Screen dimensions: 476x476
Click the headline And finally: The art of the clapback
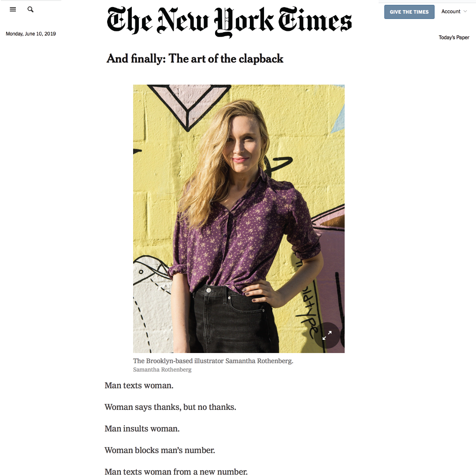[x=195, y=59]
